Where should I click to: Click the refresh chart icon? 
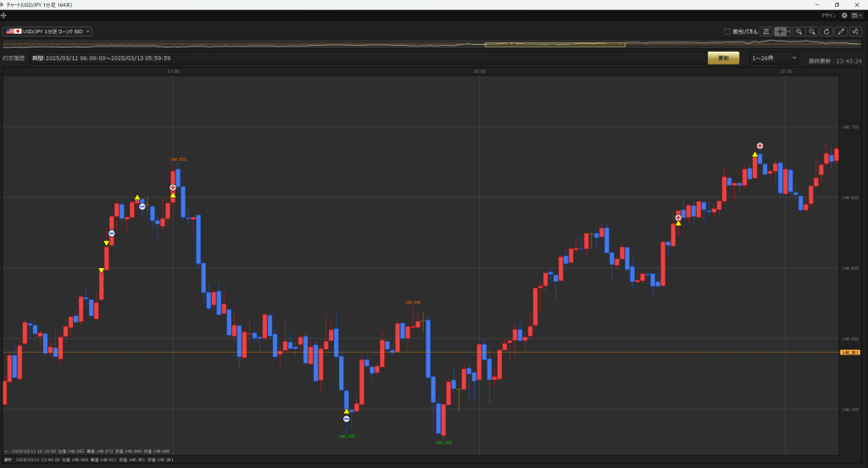pos(826,31)
